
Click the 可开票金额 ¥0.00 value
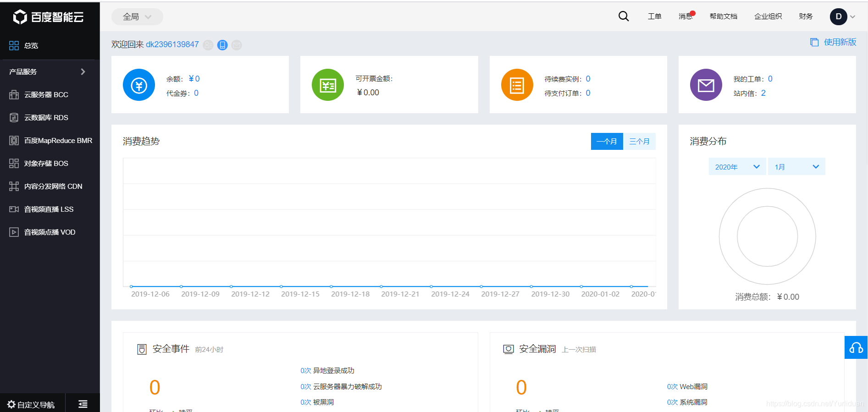tap(368, 93)
